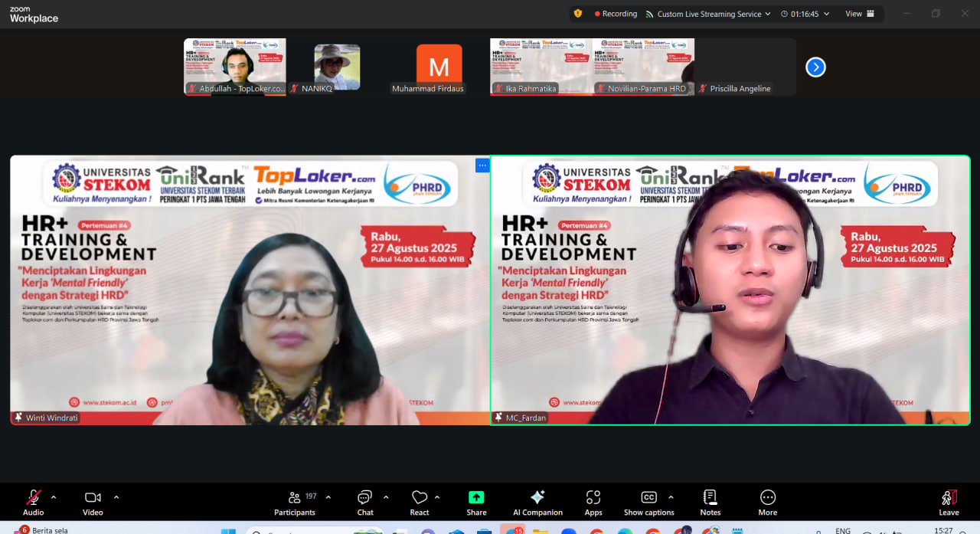Select Ika Rahmatika video thumbnail

tap(541, 67)
